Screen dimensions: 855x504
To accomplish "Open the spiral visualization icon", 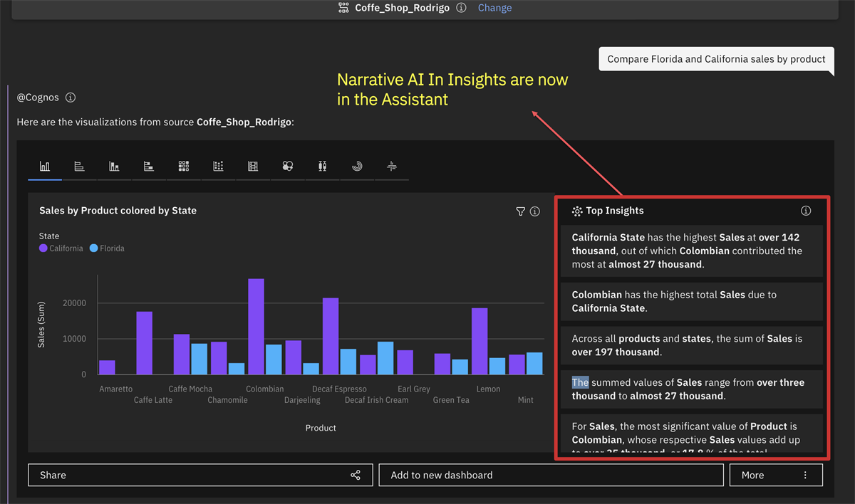I will pos(356,166).
